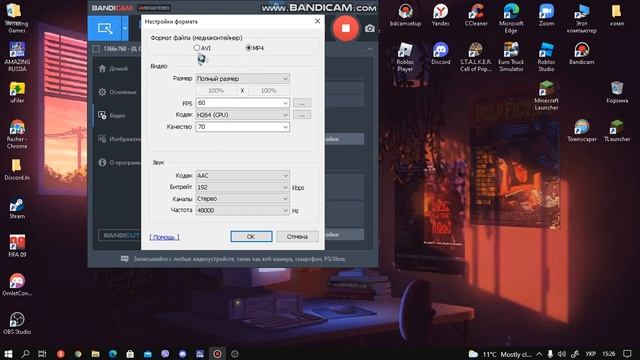Screen dimensions: 640x360
Task: Open the video Кодек dropdown H264 (CPU)
Action: coord(242,115)
